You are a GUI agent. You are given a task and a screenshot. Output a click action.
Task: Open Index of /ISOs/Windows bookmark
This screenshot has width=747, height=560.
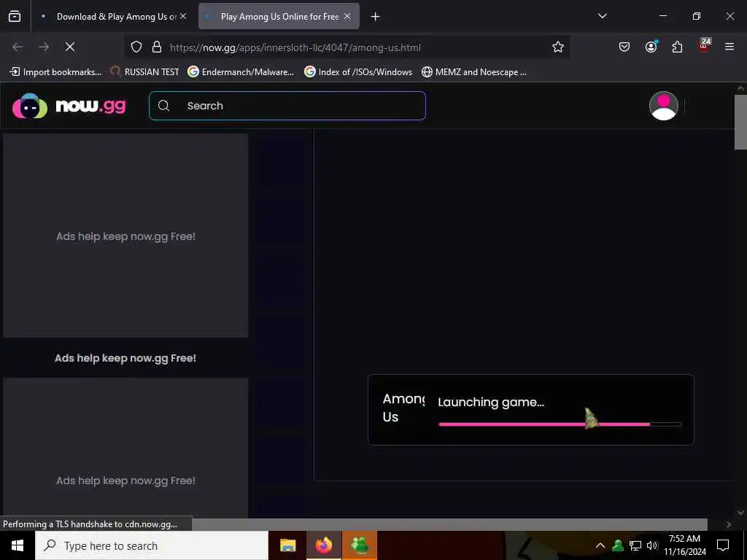358,72
